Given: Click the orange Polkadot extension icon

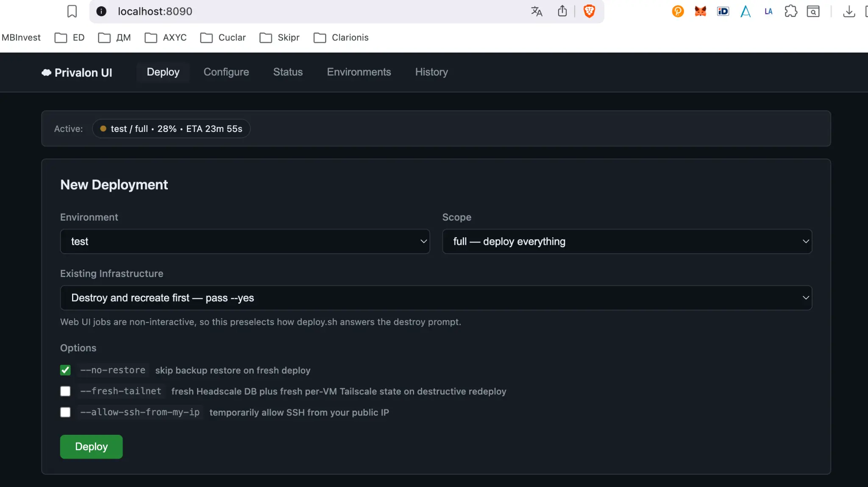Looking at the screenshot, I should (x=677, y=11).
